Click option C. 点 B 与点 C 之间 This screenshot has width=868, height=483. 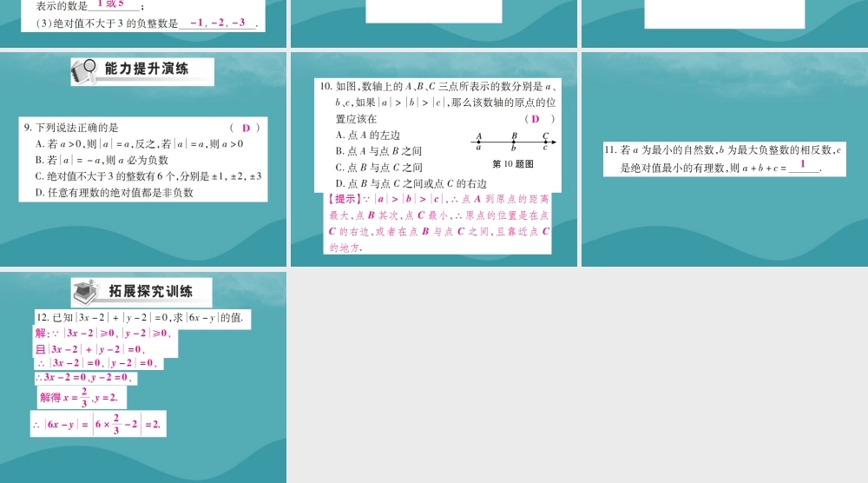click(378, 168)
